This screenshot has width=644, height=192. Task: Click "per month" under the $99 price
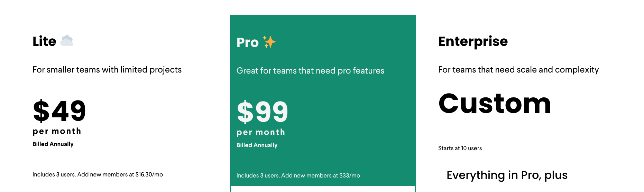(x=261, y=132)
